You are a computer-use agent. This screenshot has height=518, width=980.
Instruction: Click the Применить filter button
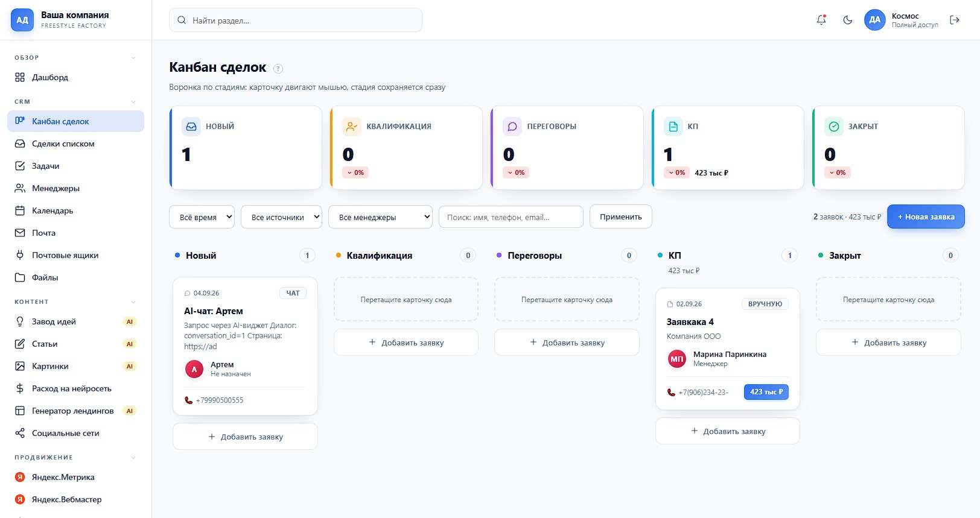621,217
